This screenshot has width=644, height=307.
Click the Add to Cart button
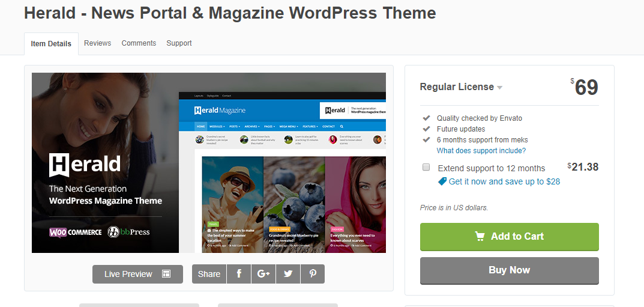(510, 237)
